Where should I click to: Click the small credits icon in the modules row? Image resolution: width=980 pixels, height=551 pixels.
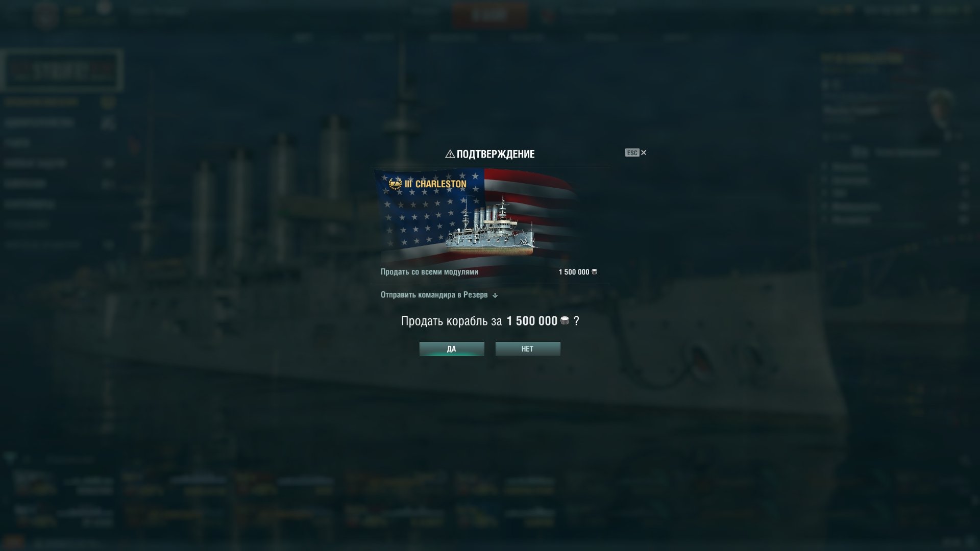594,272
